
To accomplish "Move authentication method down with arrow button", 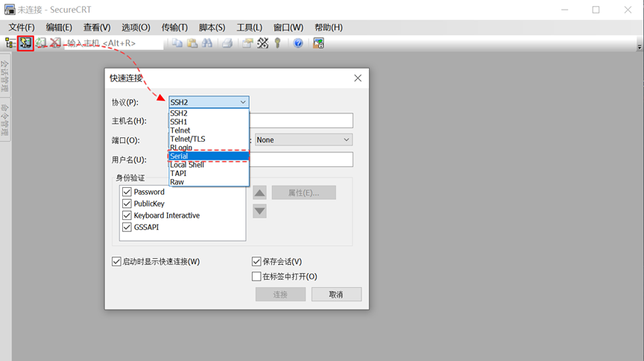I will coord(259,211).
